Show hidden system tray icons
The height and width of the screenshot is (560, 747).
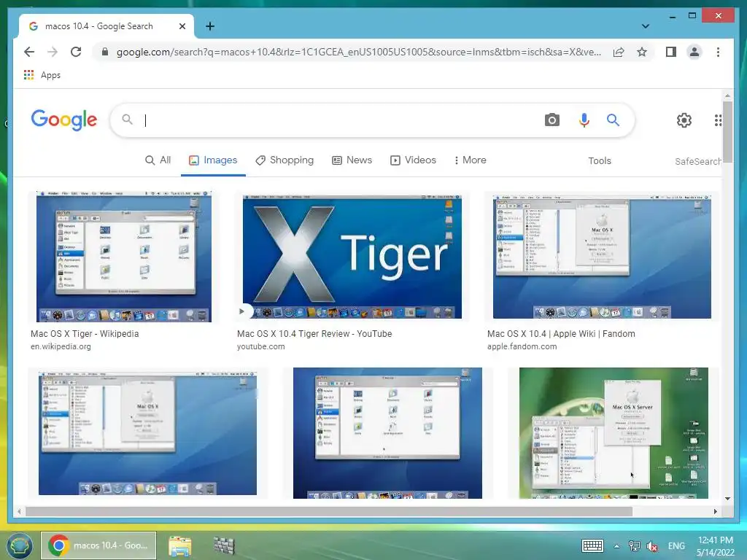tap(616, 546)
